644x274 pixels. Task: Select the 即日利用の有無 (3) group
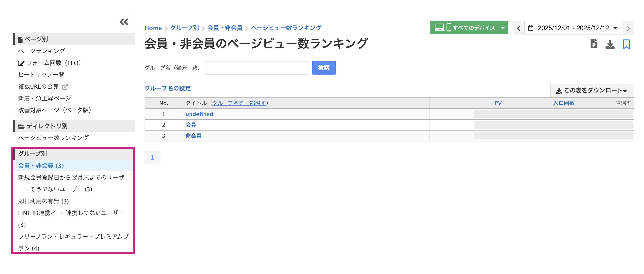(x=43, y=201)
